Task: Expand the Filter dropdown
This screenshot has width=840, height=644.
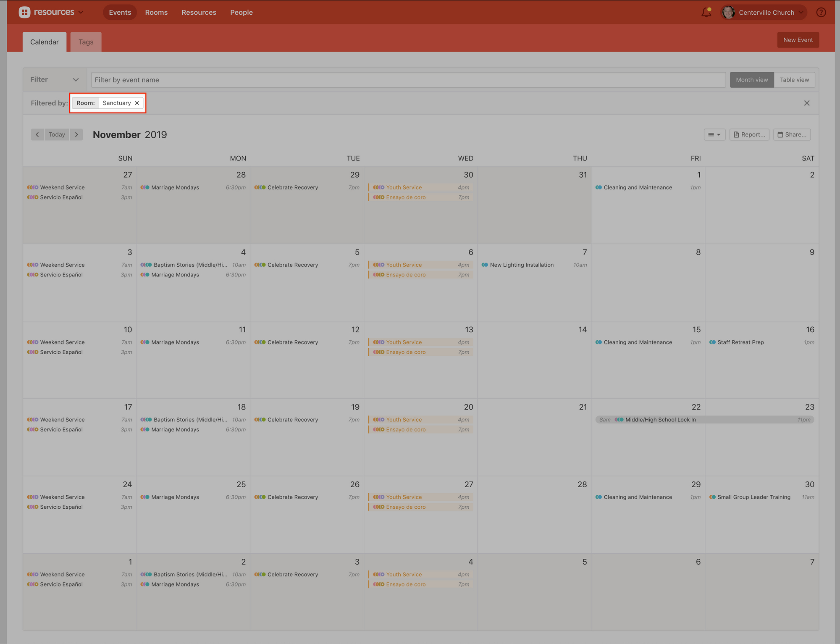Action: pos(55,79)
